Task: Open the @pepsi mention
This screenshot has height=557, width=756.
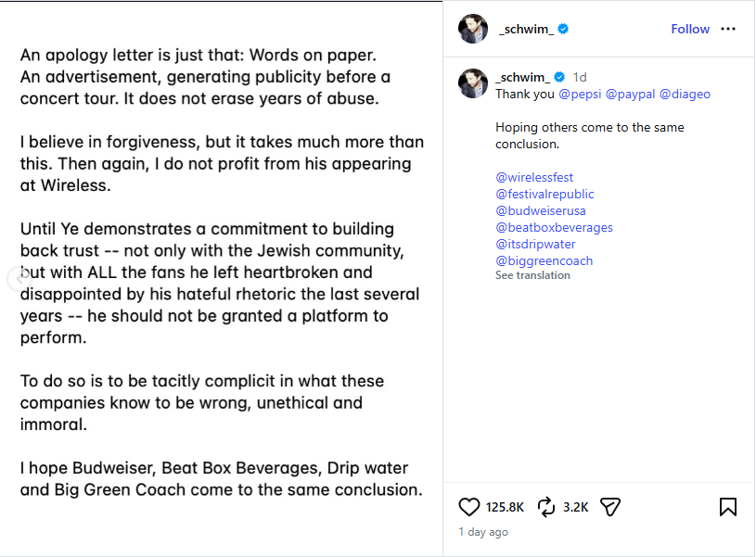Action: [580, 94]
